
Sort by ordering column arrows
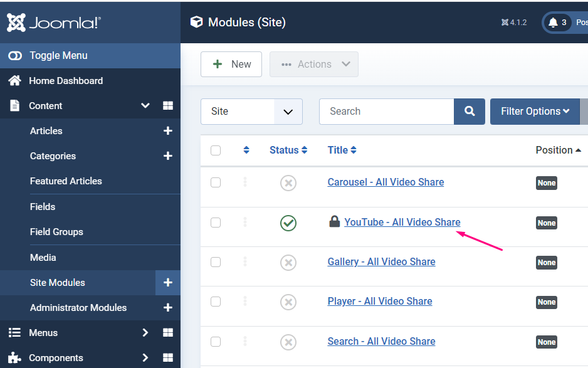(246, 150)
